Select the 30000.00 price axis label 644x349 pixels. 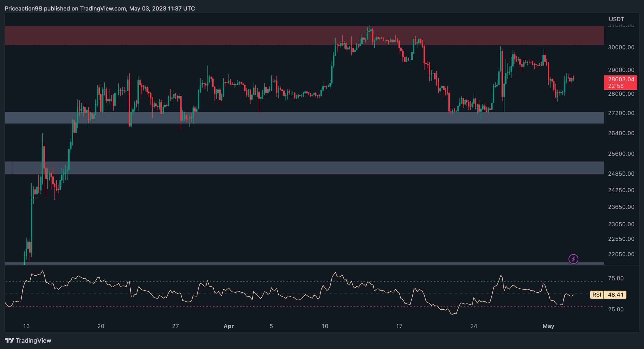621,47
